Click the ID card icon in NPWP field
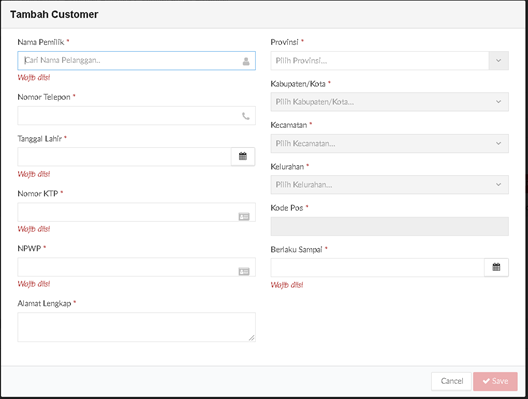Screen dimensions: 528x399 244,271
